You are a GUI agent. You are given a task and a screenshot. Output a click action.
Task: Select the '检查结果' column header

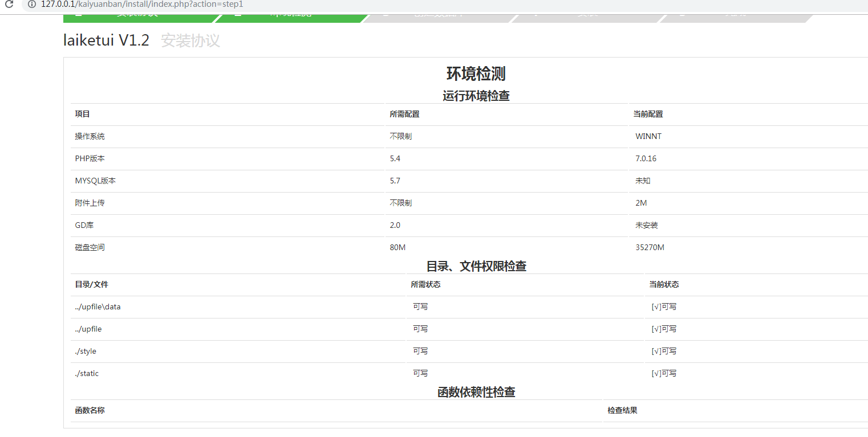(x=622, y=410)
